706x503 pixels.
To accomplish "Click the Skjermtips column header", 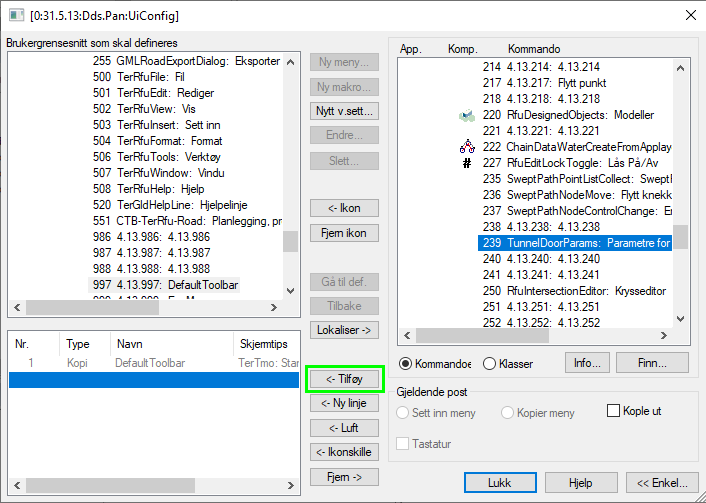I will coord(264,343).
